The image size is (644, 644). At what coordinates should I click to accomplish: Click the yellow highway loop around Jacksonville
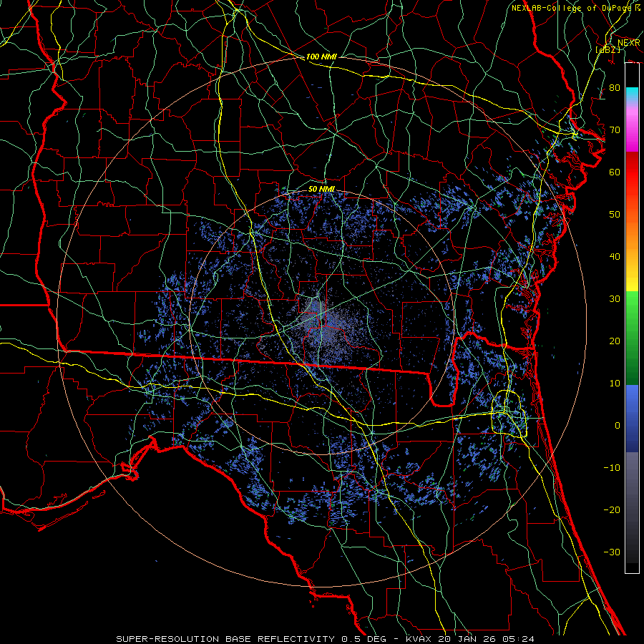pos(509,414)
